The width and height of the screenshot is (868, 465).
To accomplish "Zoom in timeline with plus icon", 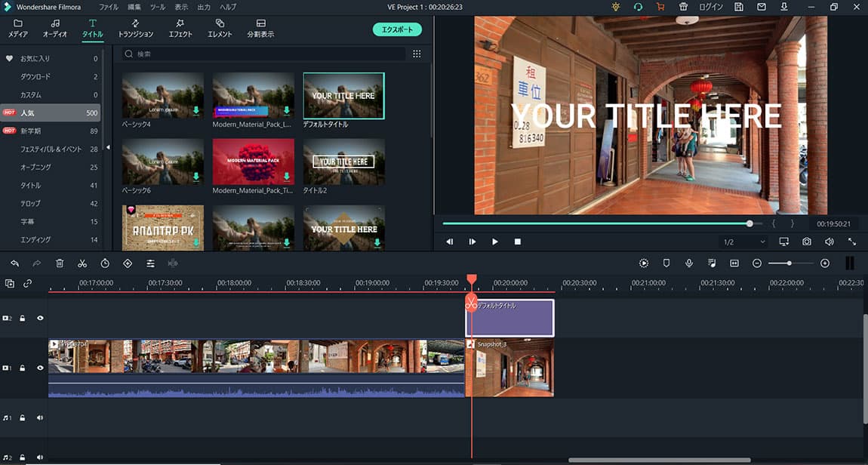I will tap(825, 263).
